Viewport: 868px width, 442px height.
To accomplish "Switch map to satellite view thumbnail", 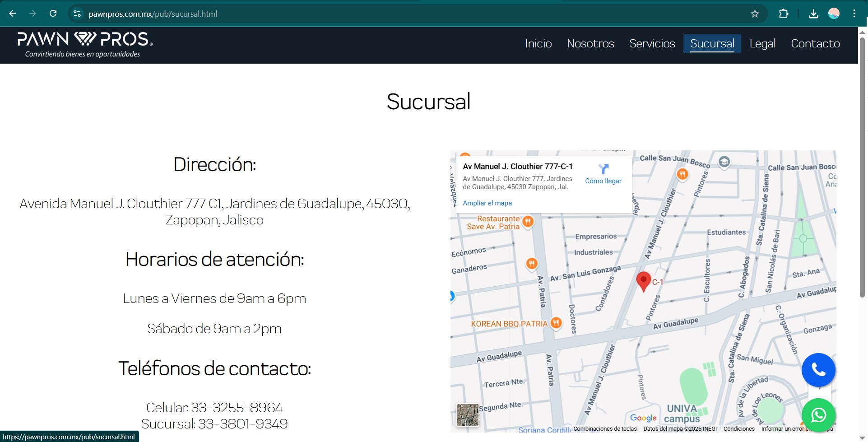I will point(468,415).
